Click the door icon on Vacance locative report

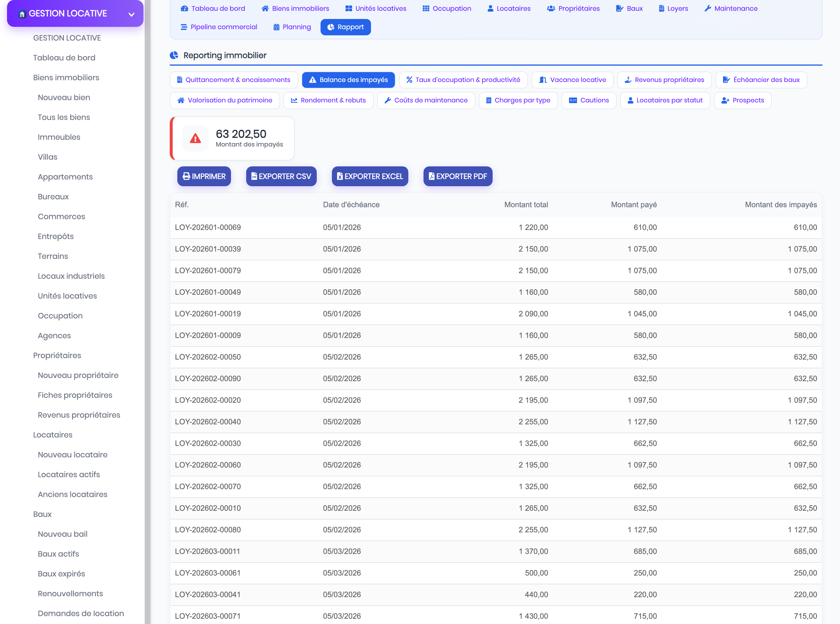click(542, 80)
